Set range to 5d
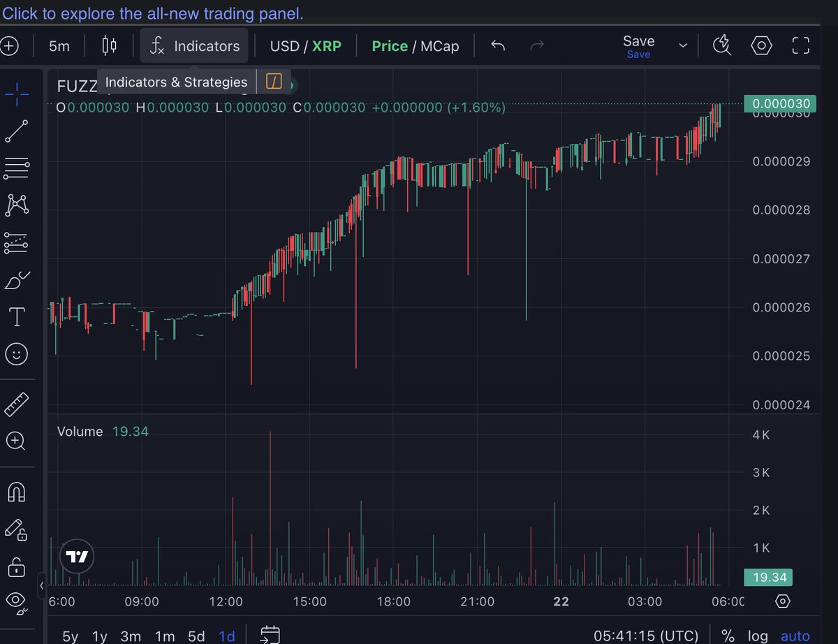The height and width of the screenshot is (644, 838). click(x=196, y=636)
